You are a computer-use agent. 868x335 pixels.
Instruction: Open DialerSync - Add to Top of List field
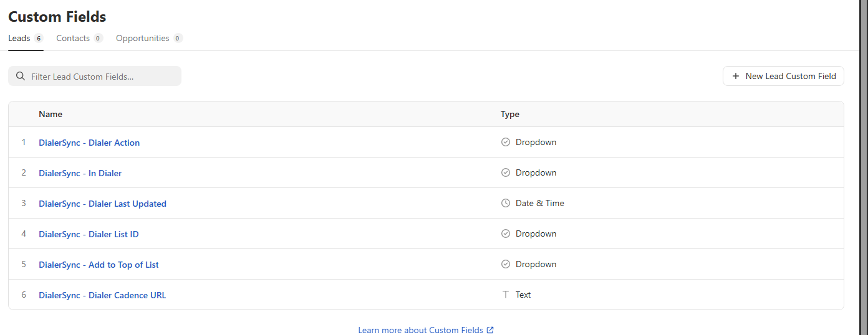click(x=99, y=265)
